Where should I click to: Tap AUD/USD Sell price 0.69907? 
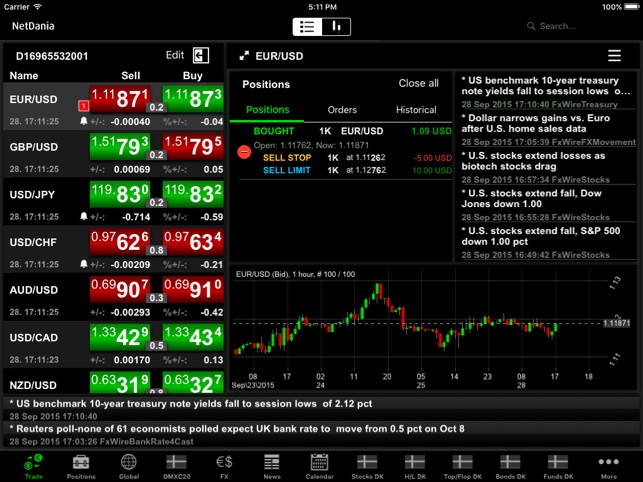tap(120, 289)
